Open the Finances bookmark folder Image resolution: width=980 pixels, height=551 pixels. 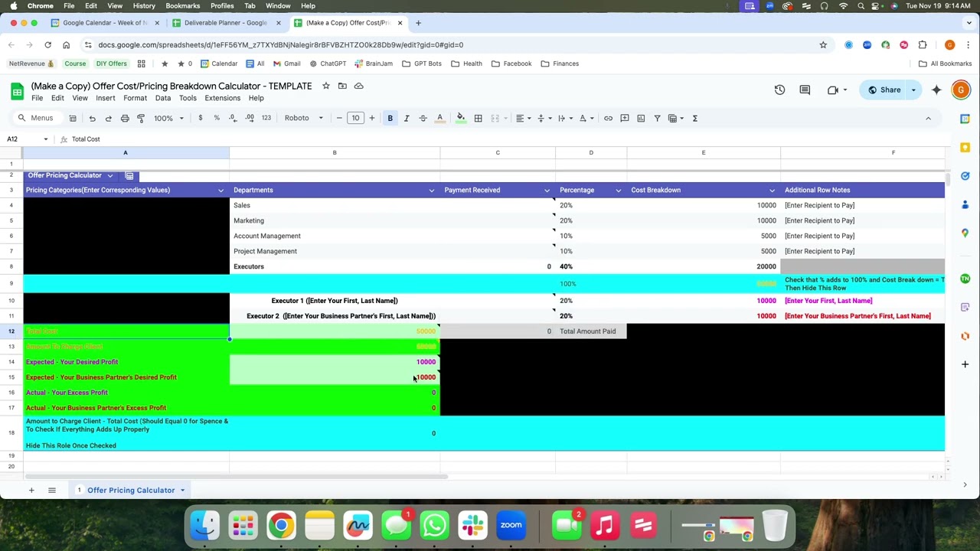560,64
